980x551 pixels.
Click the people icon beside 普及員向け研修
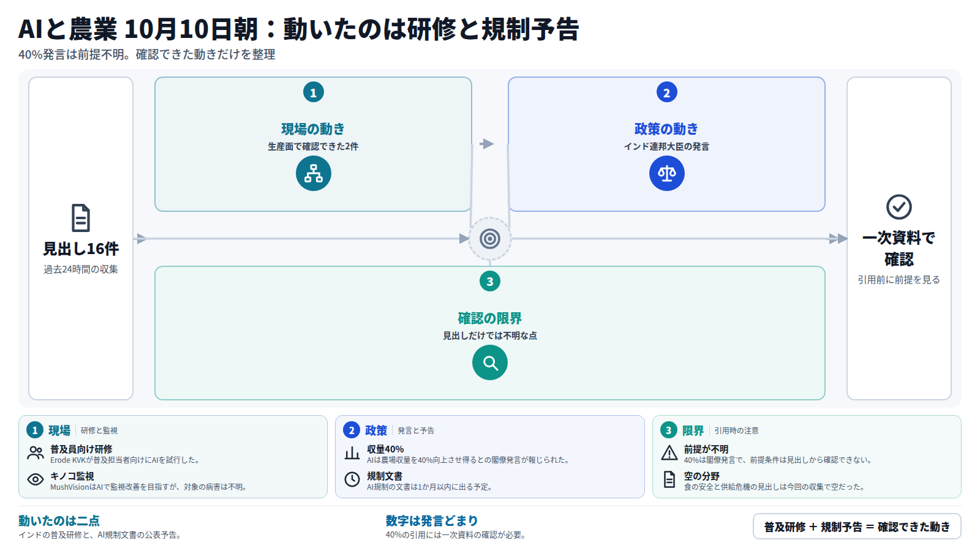coord(36,453)
